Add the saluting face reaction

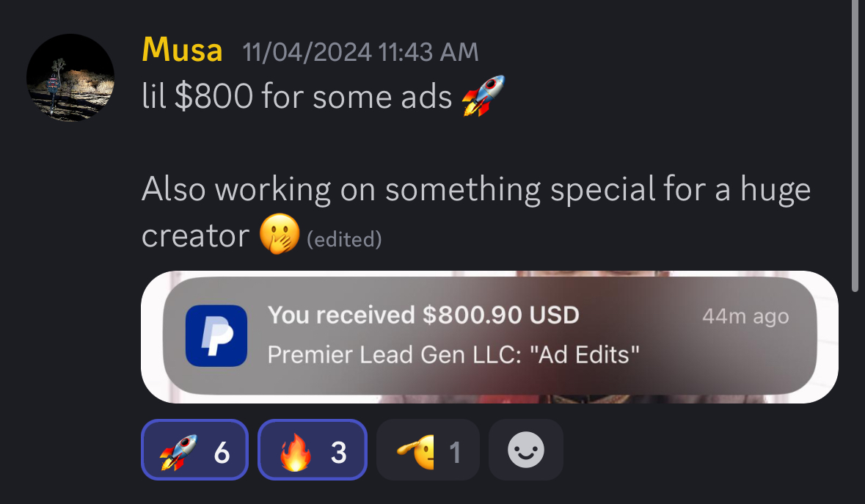coord(428,450)
